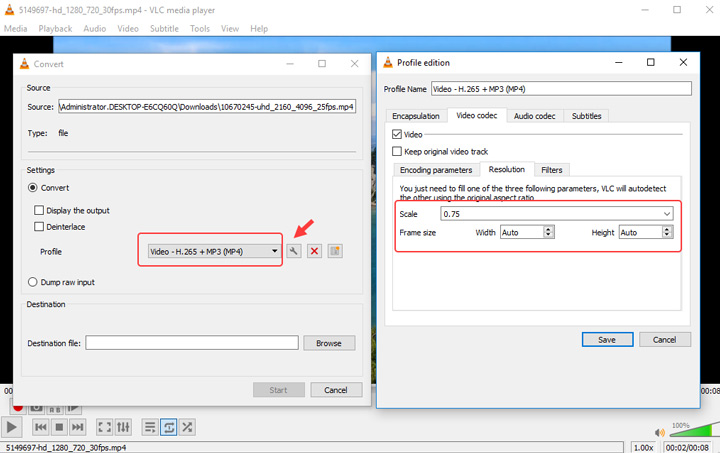This screenshot has height=453, width=720.
Task: Switch to the Audio codec tab
Action: (x=534, y=116)
